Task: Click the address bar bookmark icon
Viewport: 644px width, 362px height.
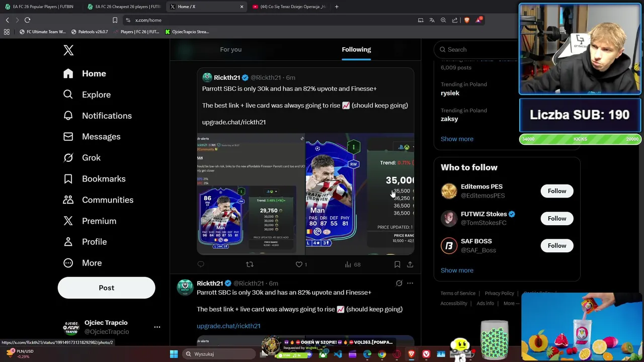Action: point(115,20)
